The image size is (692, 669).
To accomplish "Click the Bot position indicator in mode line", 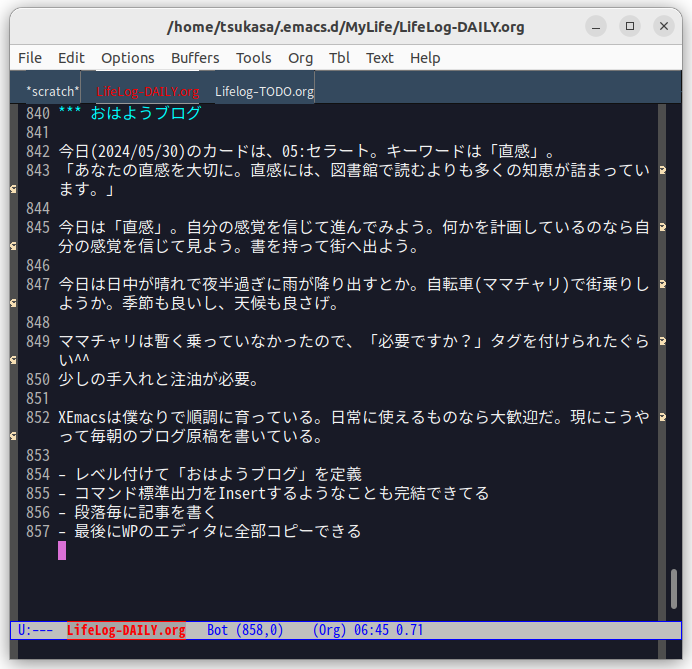I will [218, 630].
